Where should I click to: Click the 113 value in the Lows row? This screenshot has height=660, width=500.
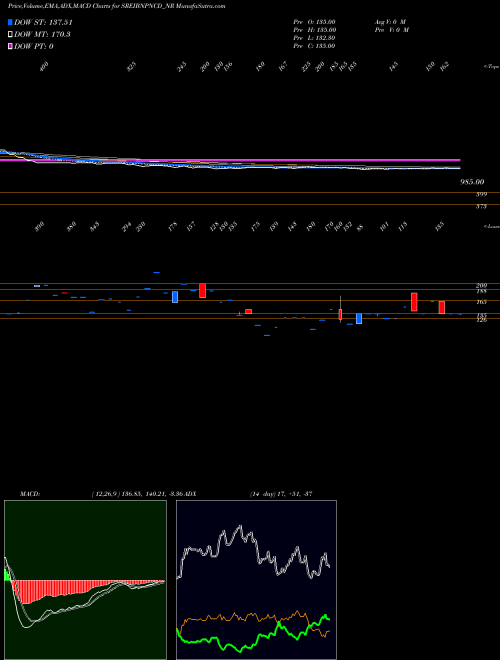coord(403,228)
